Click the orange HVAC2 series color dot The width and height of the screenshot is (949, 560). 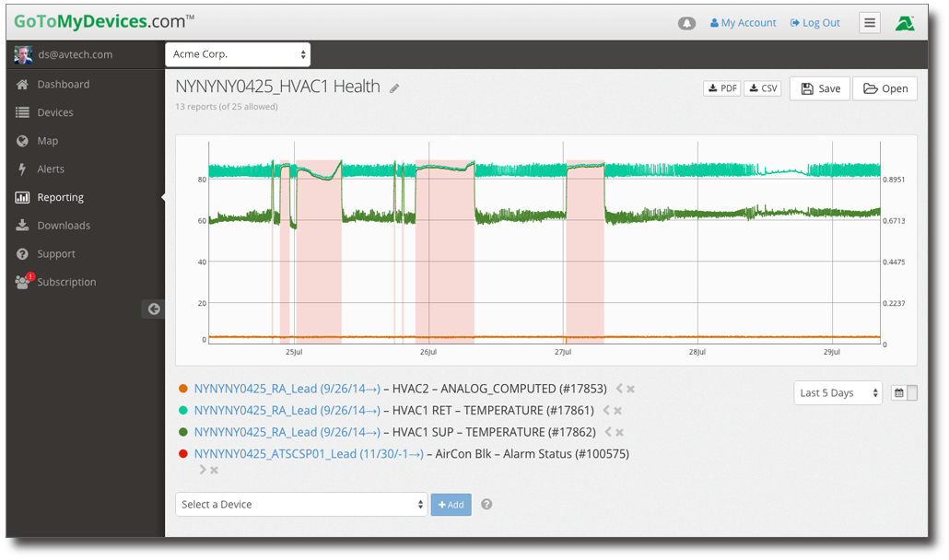[x=183, y=389]
